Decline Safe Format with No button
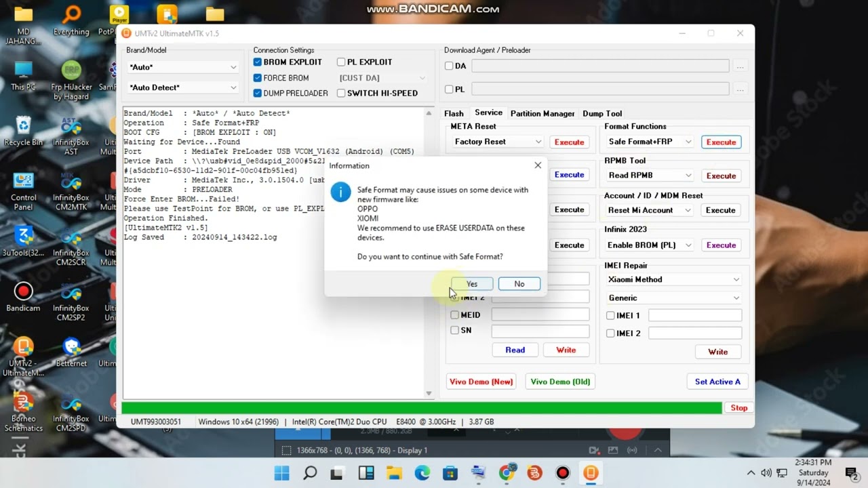Screen dimensions: 868x488 tap(519, 284)
